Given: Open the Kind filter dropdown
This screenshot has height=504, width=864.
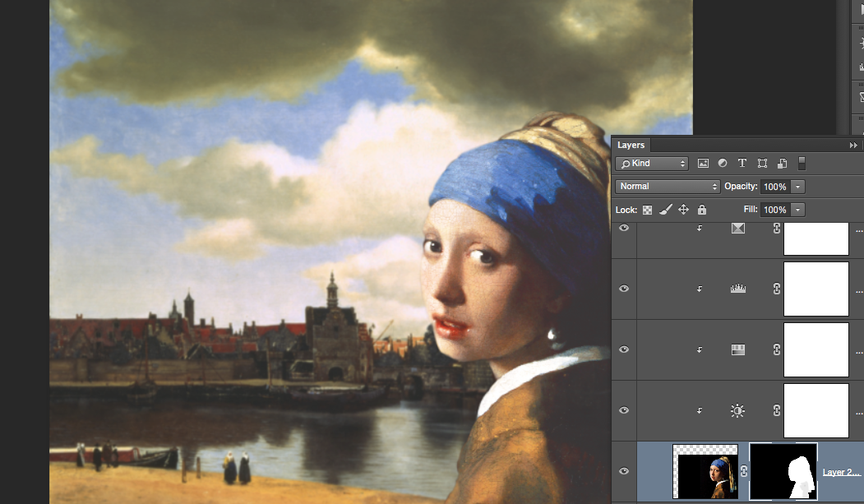Looking at the screenshot, I should pos(652,164).
